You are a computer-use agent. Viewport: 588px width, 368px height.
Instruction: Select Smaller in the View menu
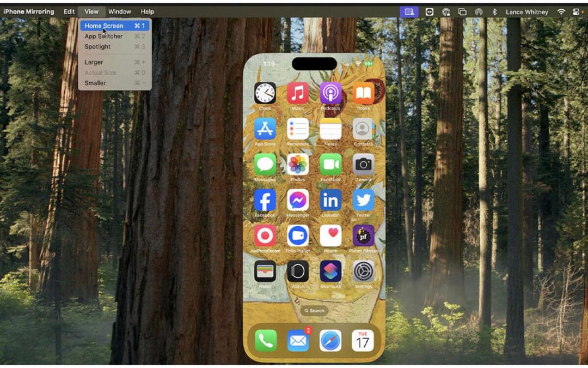(115, 83)
